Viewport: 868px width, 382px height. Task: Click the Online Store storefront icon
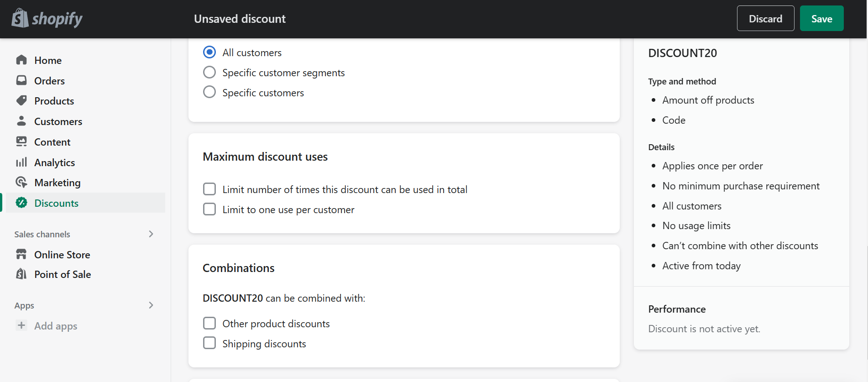(21, 254)
